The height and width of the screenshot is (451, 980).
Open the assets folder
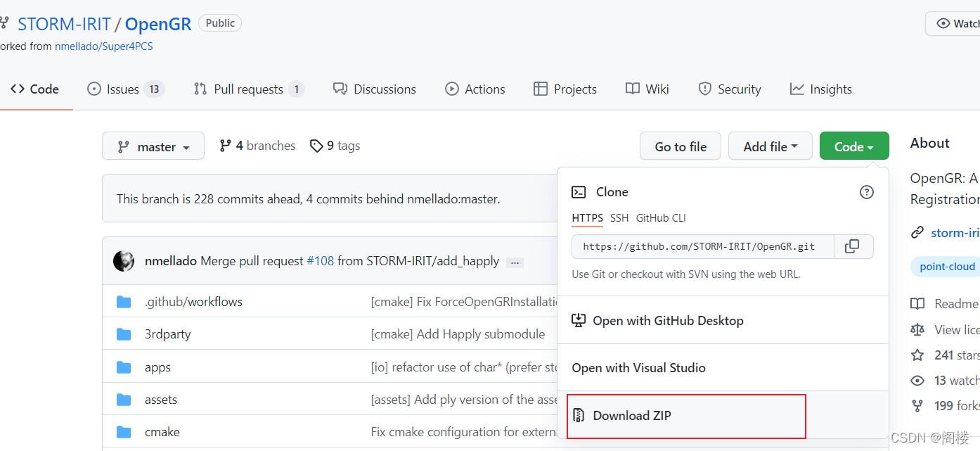pyautogui.click(x=161, y=400)
